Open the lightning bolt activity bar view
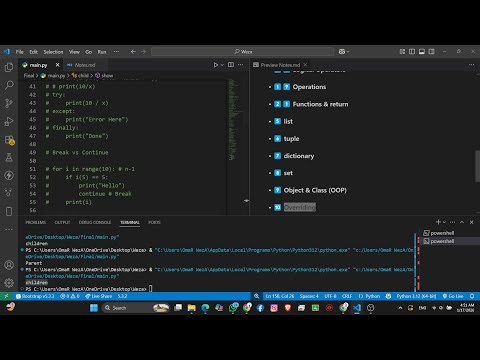 9,175
